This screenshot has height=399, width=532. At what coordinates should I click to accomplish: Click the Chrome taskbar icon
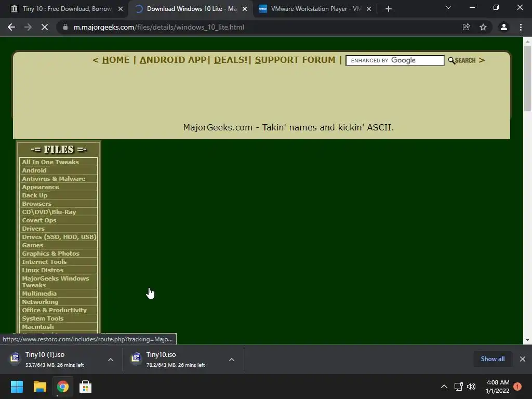click(63, 387)
